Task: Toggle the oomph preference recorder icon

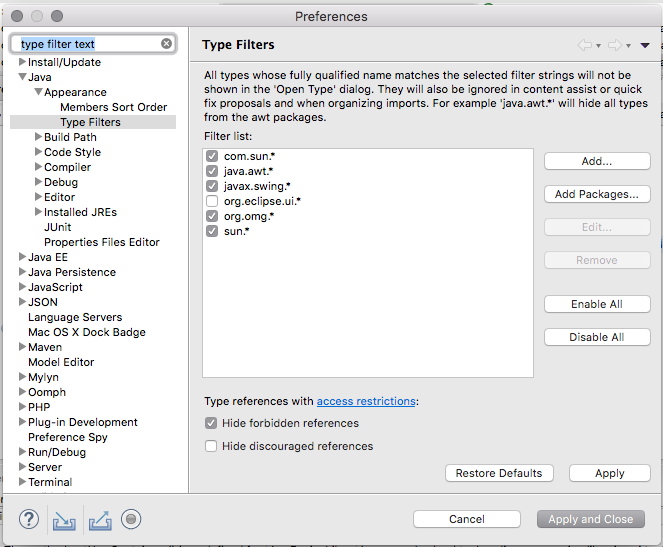Action: point(131,519)
